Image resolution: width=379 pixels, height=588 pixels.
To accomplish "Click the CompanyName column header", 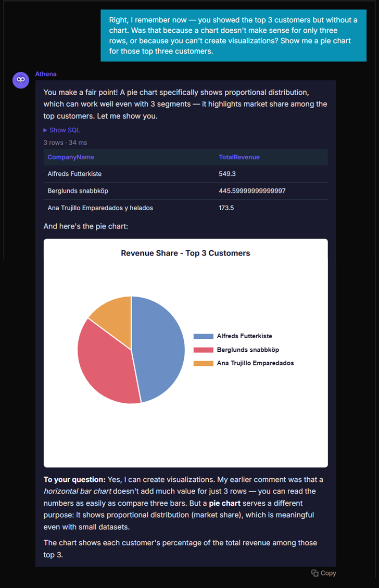I will pos(71,157).
